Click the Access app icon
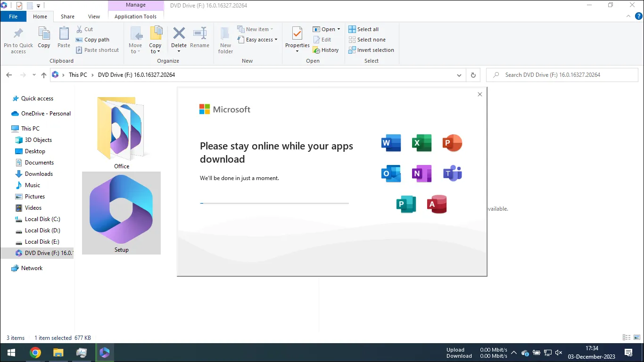 pyautogui.click(x=436, y=204)
